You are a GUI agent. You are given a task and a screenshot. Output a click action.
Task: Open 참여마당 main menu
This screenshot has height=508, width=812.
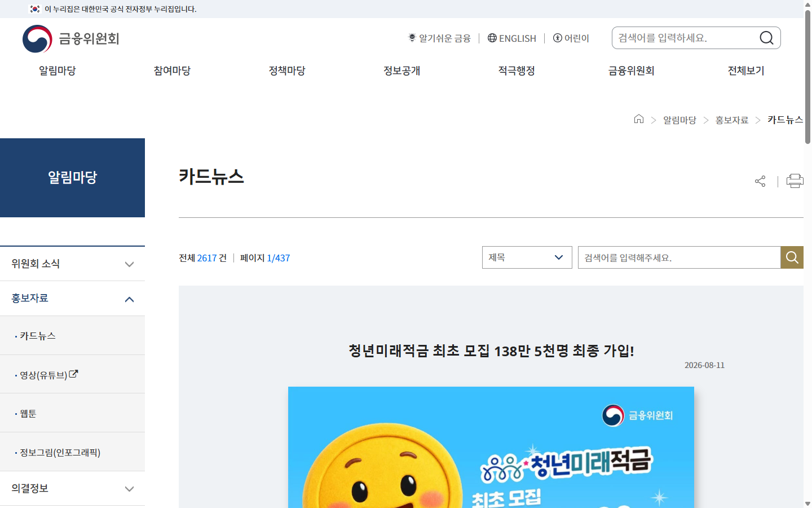(x=172, y=71)
